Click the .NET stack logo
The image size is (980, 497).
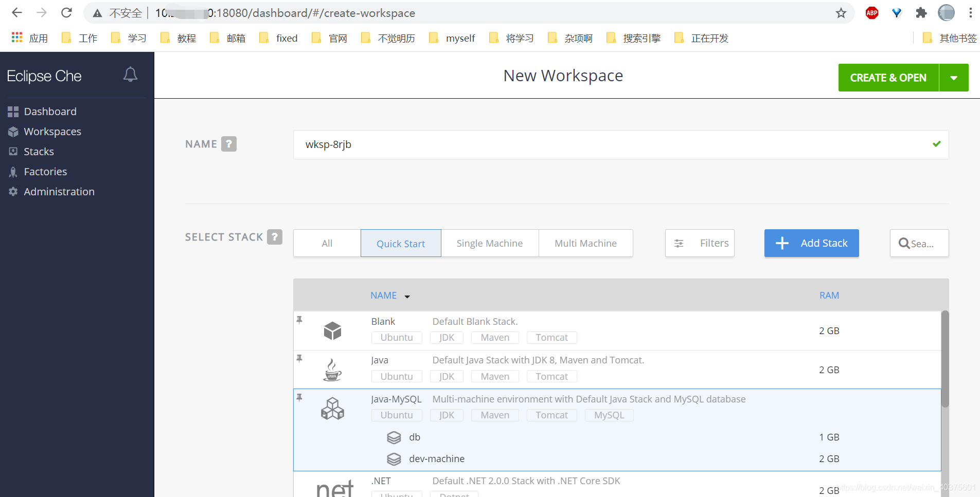[x=334, y=488]
